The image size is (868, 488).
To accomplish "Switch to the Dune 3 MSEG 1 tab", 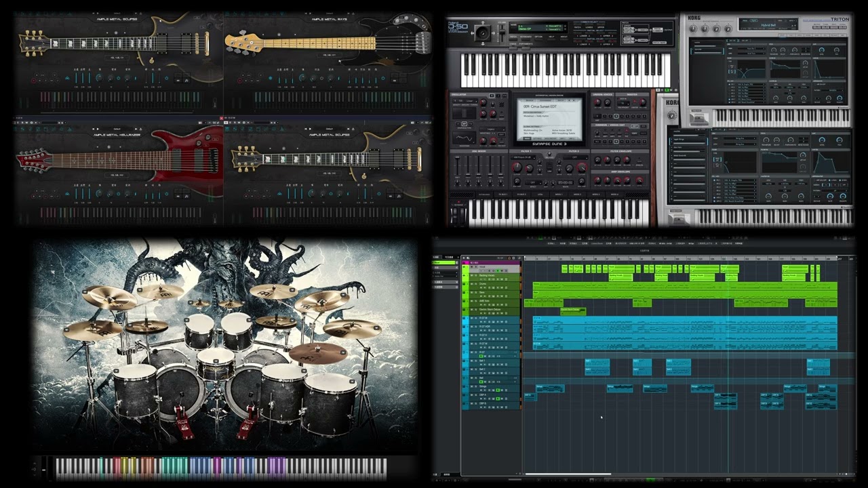I will 559,195.
